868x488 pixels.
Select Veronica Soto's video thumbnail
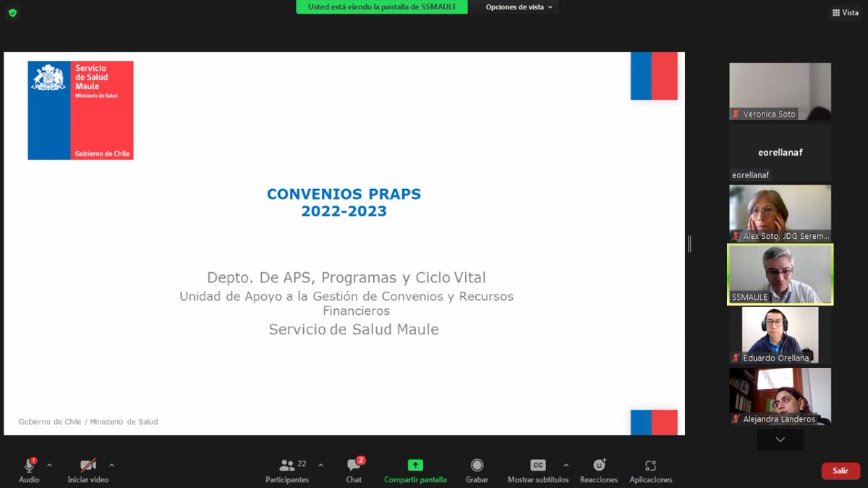coord(780,91)
